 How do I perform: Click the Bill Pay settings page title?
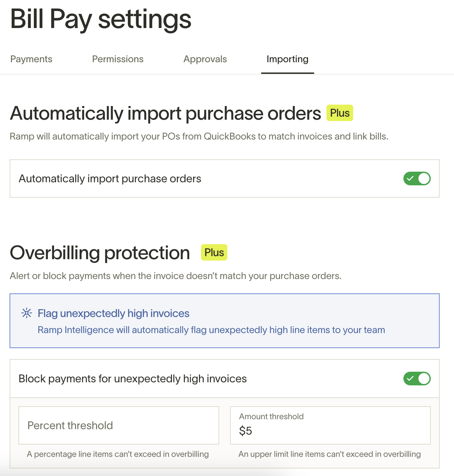(x=101, y=19)
